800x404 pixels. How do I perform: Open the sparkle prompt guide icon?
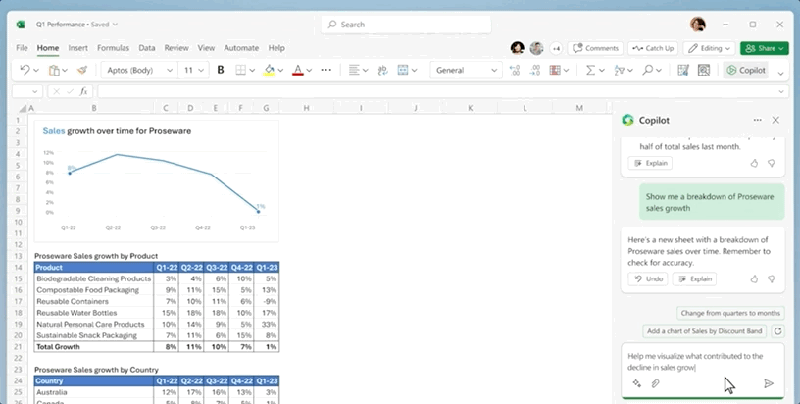click(x=637, y=383)
